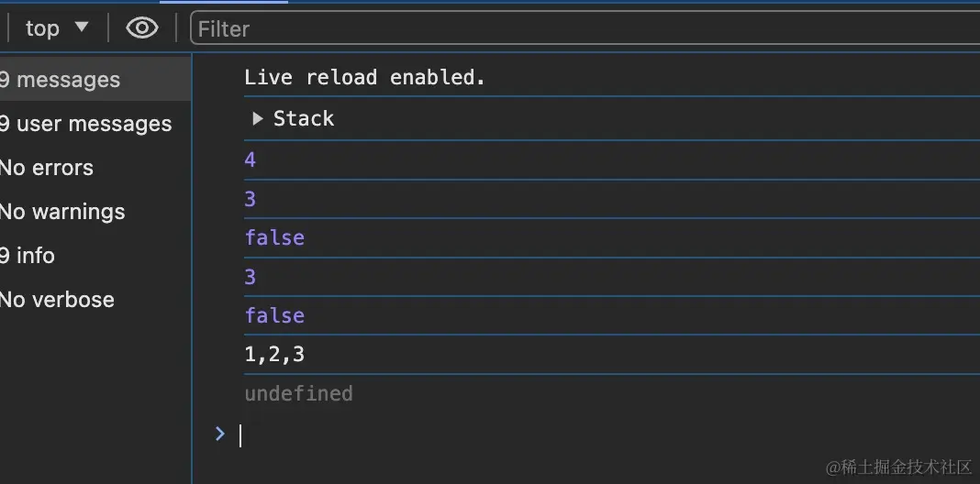The image size is (980, 484).
Task: Show the No errors filter
Action: point(47,168)
